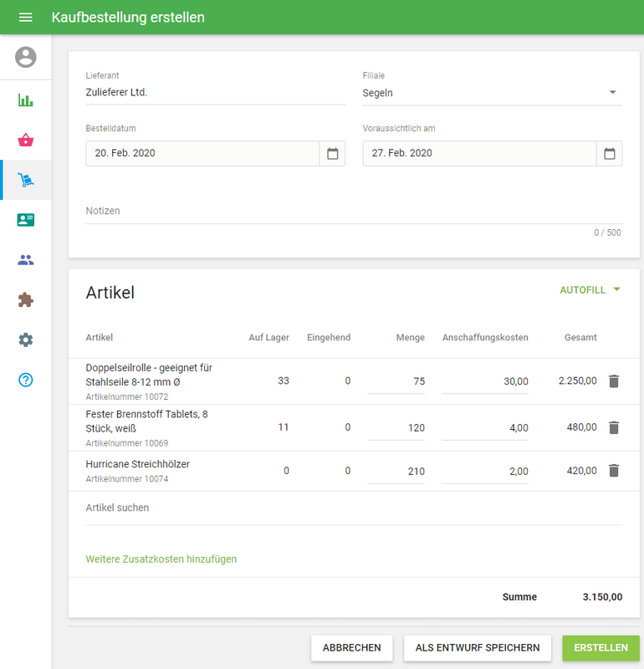Open the hamburger navigation menu
The width and height of the screenshot is (644, 669).
click(x=25, y=18)
